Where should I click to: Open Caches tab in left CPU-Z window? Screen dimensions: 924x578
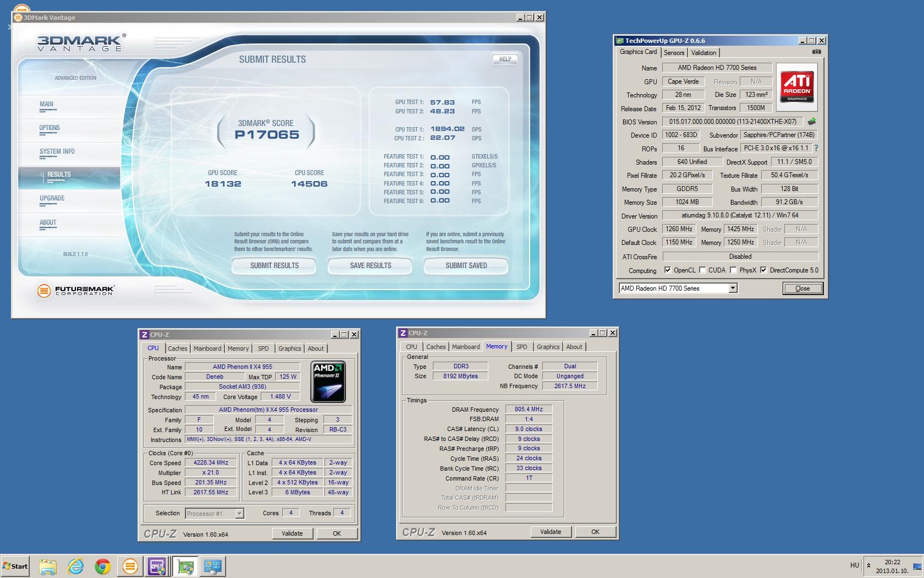tap(177, 348)
